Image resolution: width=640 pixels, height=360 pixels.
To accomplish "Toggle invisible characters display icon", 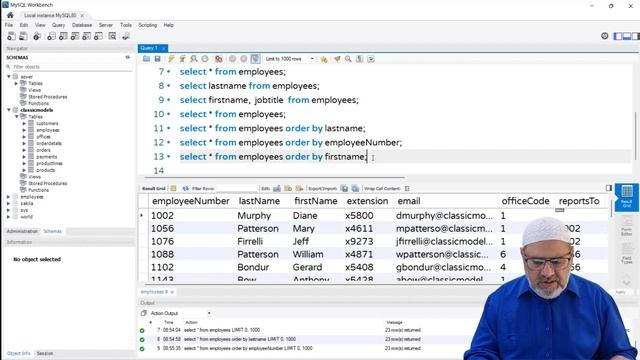I will click(x=359, y=59).
